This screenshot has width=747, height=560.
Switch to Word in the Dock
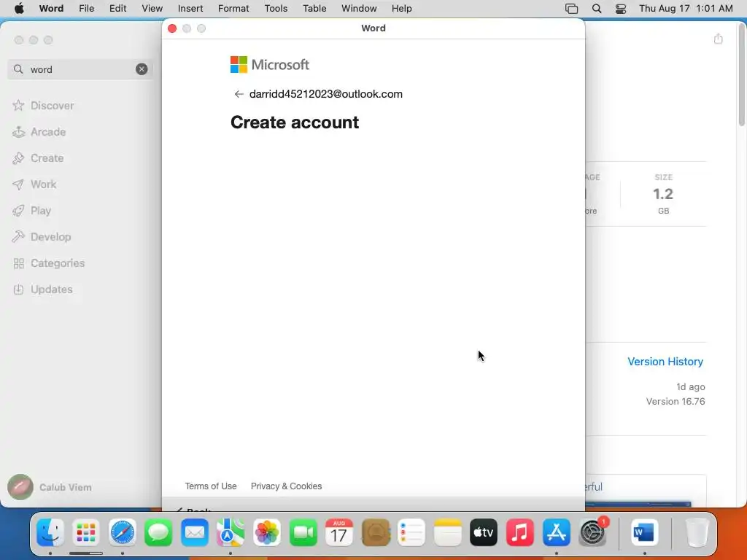[x=644, y=532]
